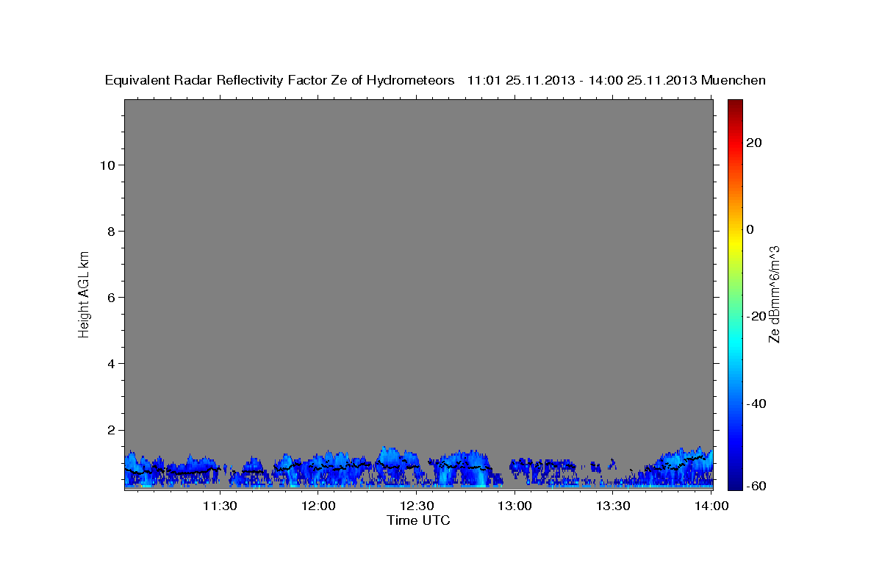Click the height axis tick label '10'
The image size is (882, 588).
[x=108, y=165]
